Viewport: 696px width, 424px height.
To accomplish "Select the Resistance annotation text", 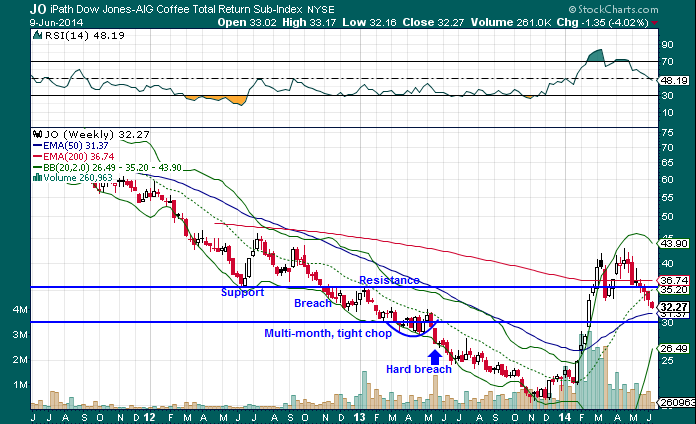I will click(389, 281).
